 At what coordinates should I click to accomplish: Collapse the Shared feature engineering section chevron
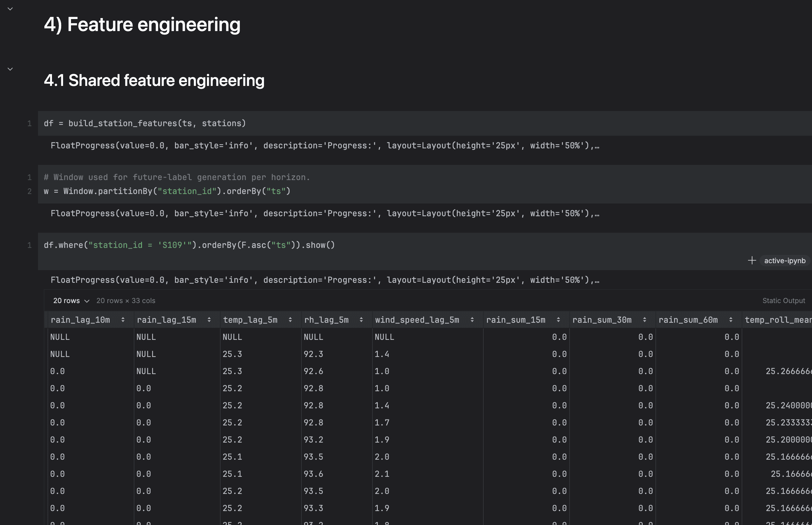point(10,68)
